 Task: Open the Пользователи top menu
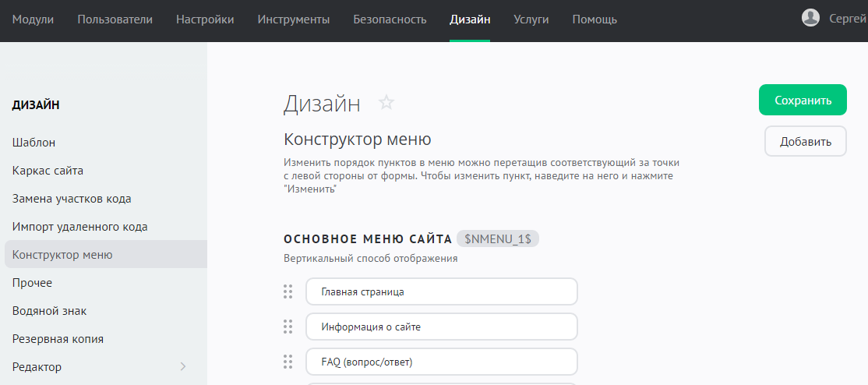[x=115, y=19]
